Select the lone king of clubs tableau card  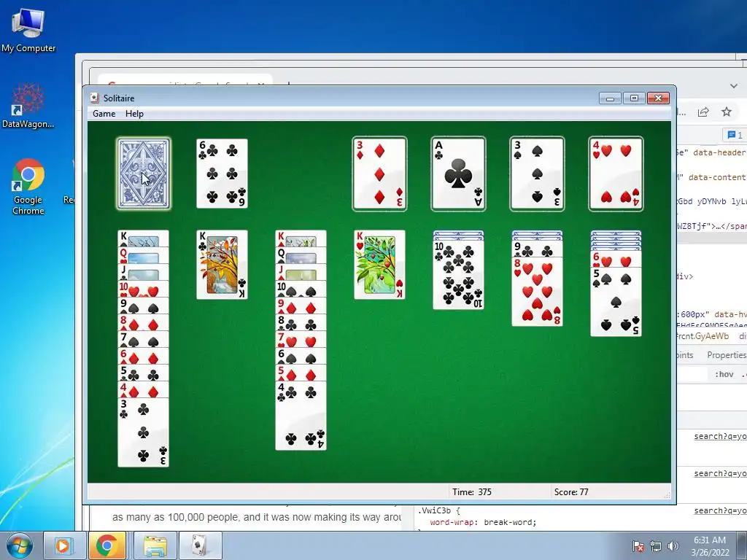point(222,265)
